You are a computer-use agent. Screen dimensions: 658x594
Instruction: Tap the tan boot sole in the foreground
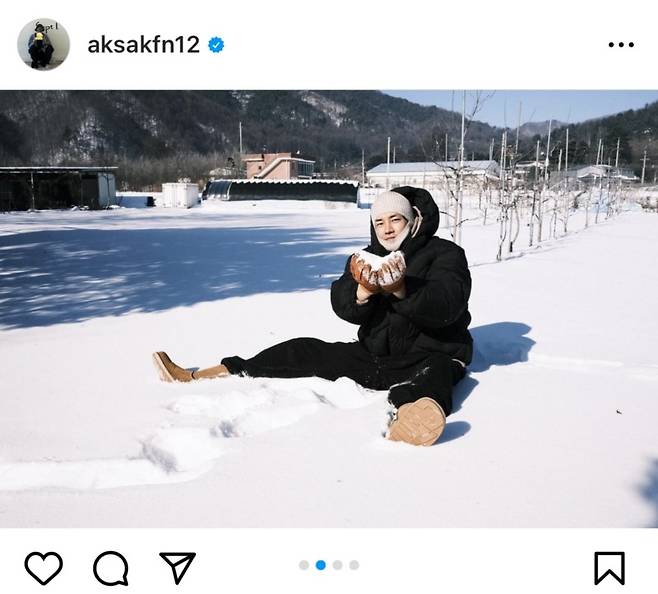[x=417, y=421]
